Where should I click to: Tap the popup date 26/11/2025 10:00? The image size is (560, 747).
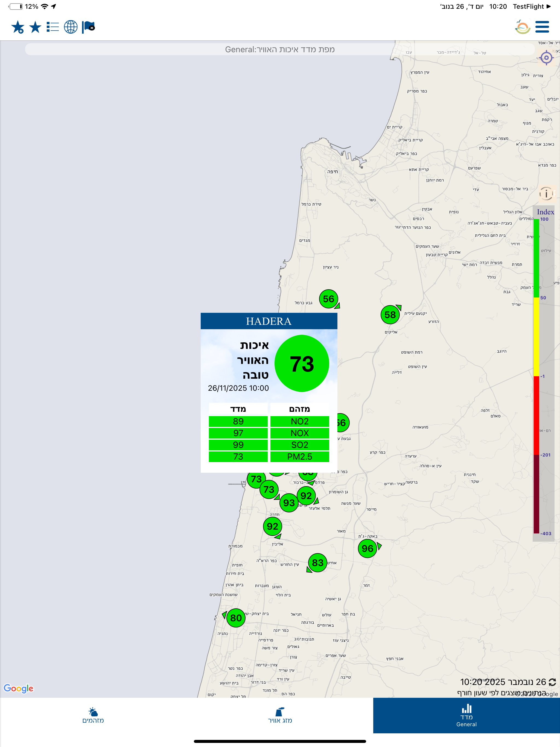pyautogui.click(x=238, y=388)
